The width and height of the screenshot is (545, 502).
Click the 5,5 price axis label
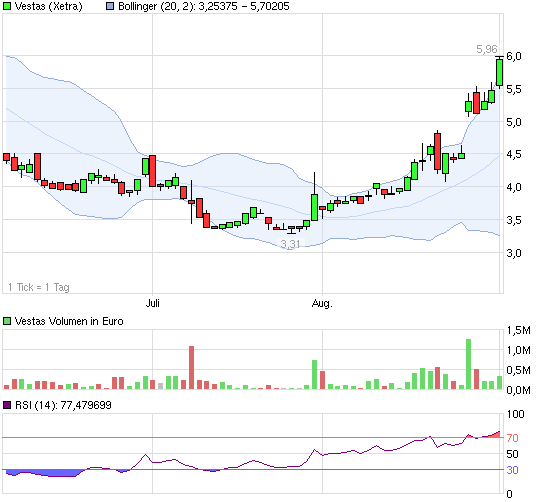pyautogui.click(x=514, y=89)
